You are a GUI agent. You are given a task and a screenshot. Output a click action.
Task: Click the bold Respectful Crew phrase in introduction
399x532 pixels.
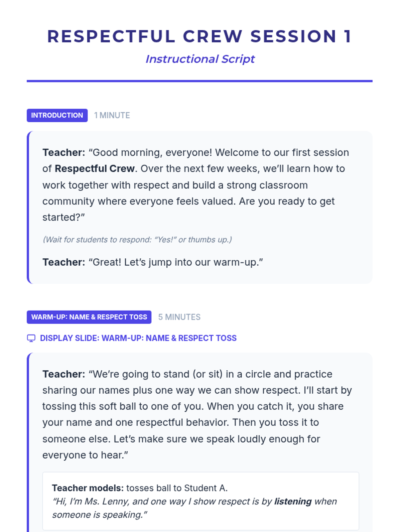(94, 169)
